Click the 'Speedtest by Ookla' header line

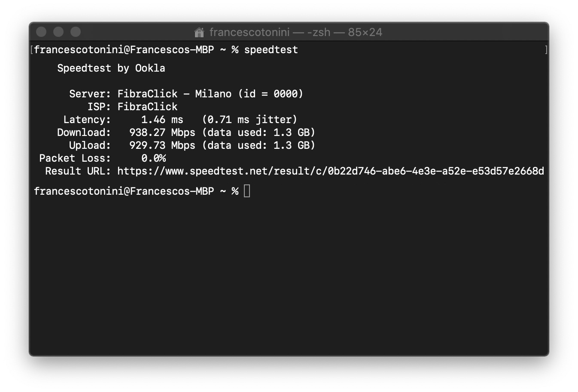(111, 68)
